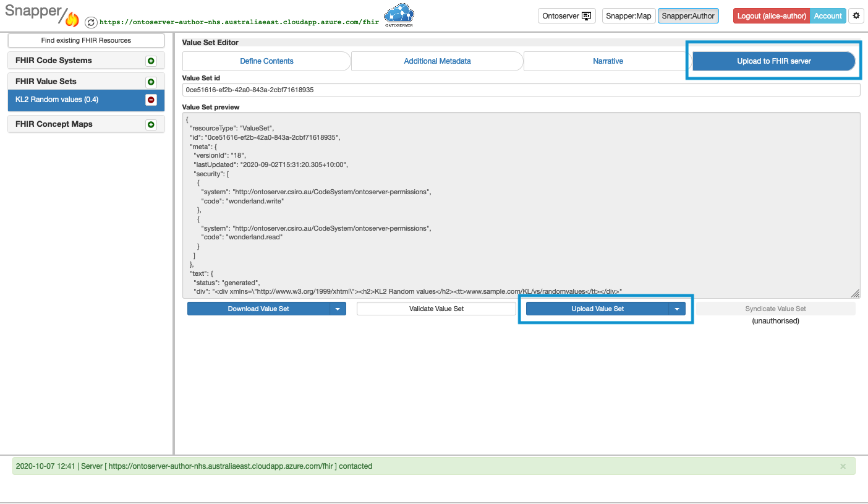Click the Value Set Editor heading
The image size is (868, 504).
click(210, 43)
